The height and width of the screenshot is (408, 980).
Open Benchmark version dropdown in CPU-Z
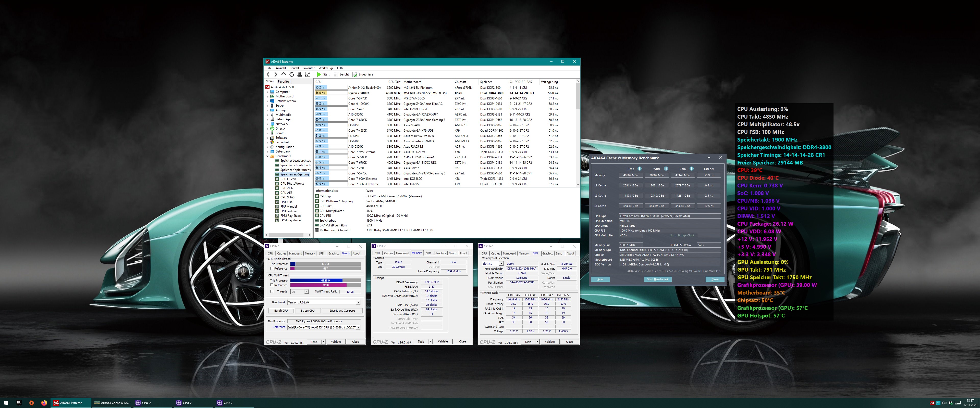pos(358,302)
